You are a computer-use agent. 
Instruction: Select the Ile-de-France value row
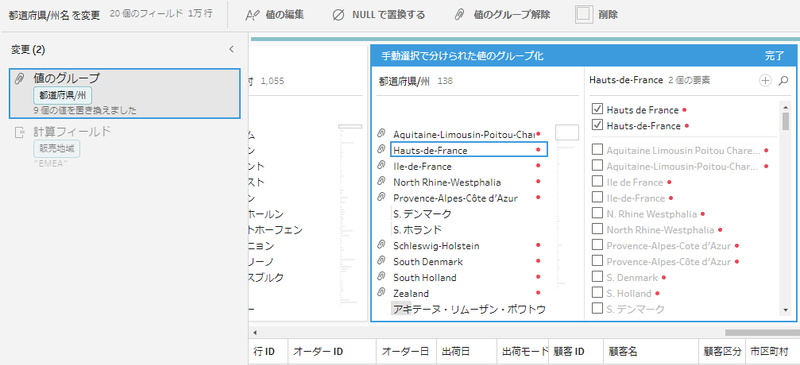[468, 166]
